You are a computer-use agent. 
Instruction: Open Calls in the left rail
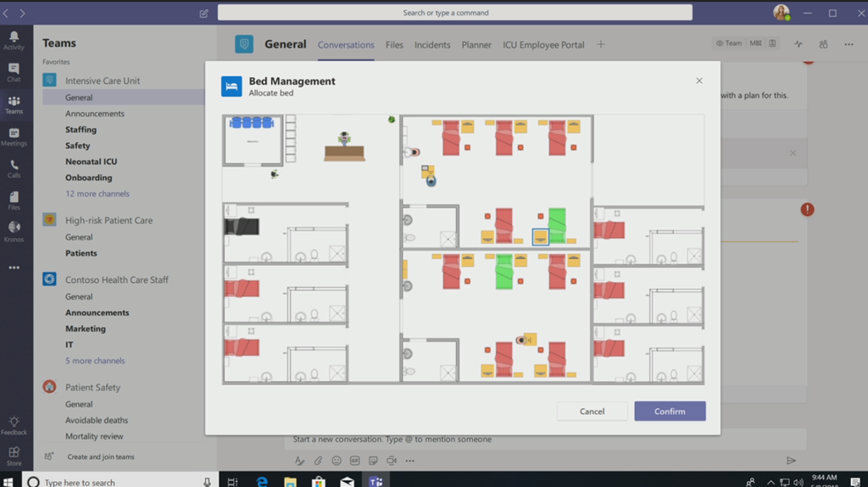(x=14, y=169)
